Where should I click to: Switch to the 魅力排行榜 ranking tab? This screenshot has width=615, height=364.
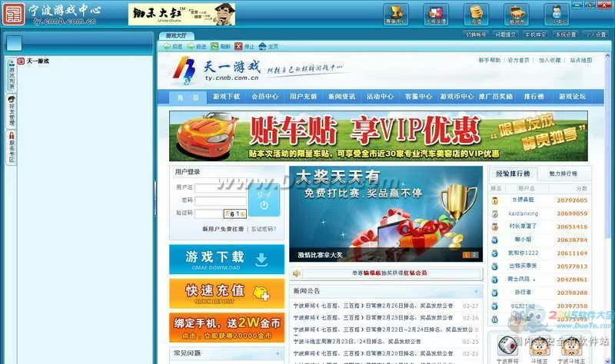click(x=563, y=174)
